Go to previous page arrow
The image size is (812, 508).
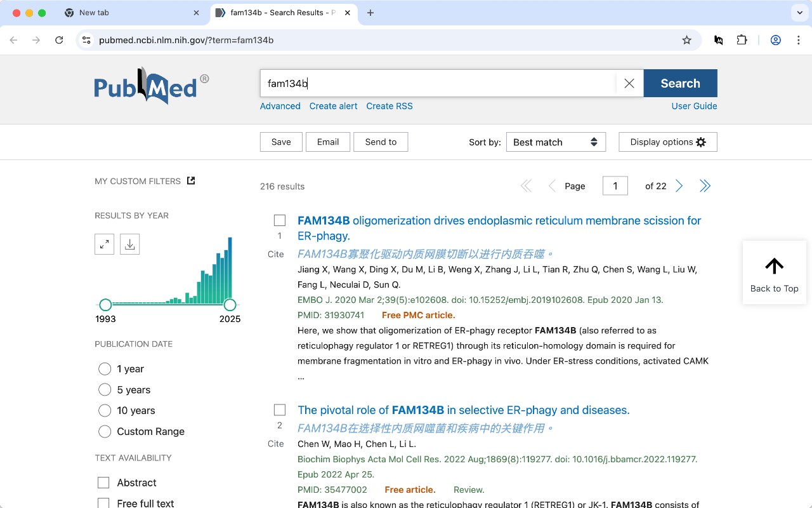(552, 186)
